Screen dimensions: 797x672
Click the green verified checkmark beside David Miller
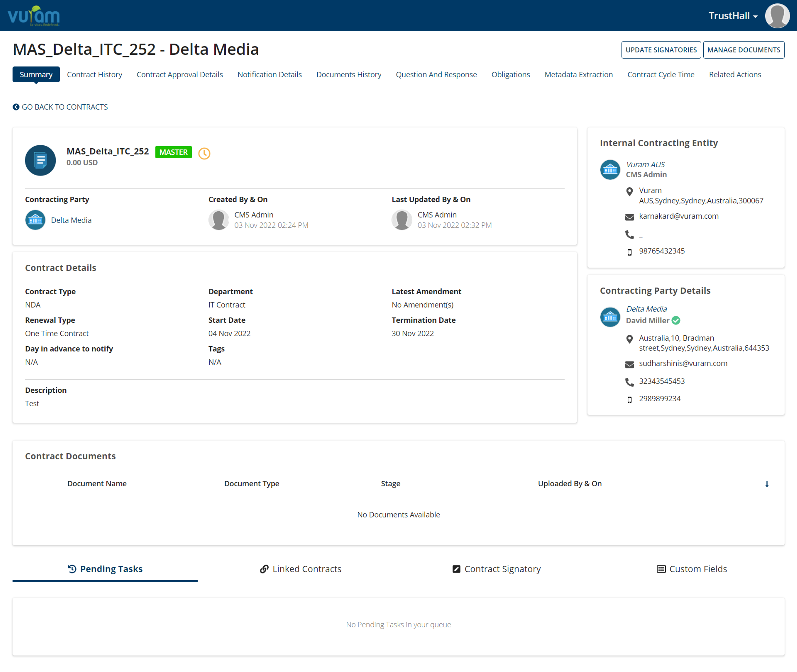tap(676, 320)
